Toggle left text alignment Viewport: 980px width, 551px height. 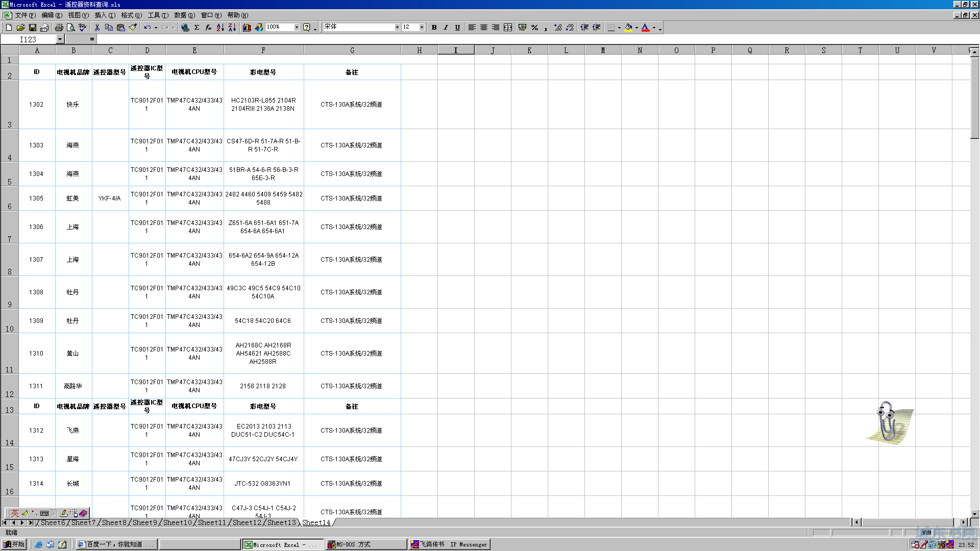click(472, 28)
